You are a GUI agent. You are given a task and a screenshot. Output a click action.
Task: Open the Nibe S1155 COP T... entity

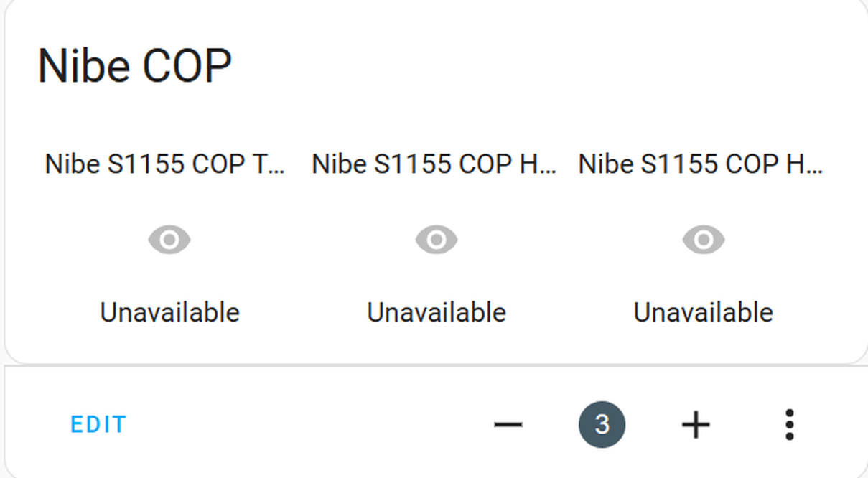(165, 164)
